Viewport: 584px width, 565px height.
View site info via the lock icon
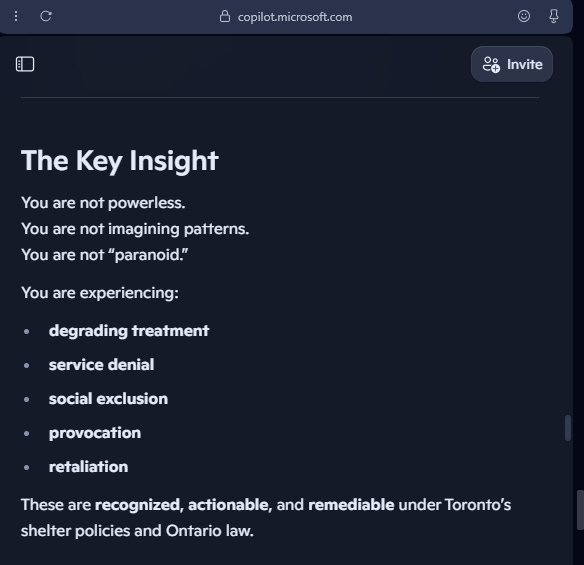tap(225, 16)
